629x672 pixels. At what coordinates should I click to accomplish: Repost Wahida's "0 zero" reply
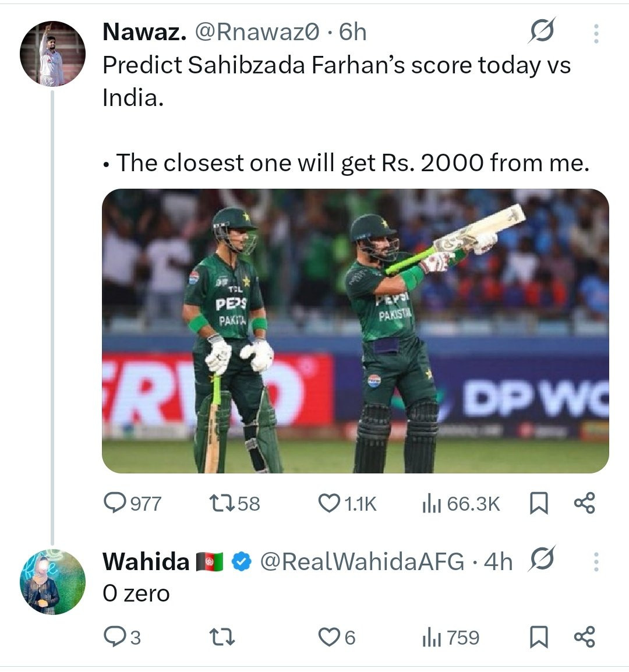tap(221, 638)
